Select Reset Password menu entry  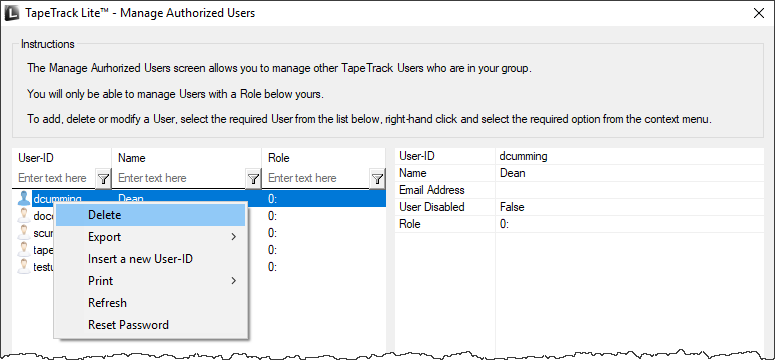(x=150, y=325)
